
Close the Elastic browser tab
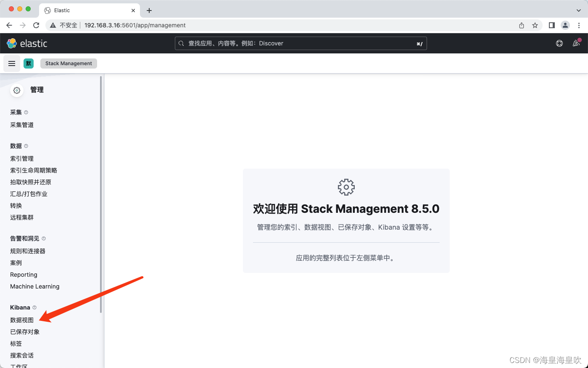click(133, 11)
